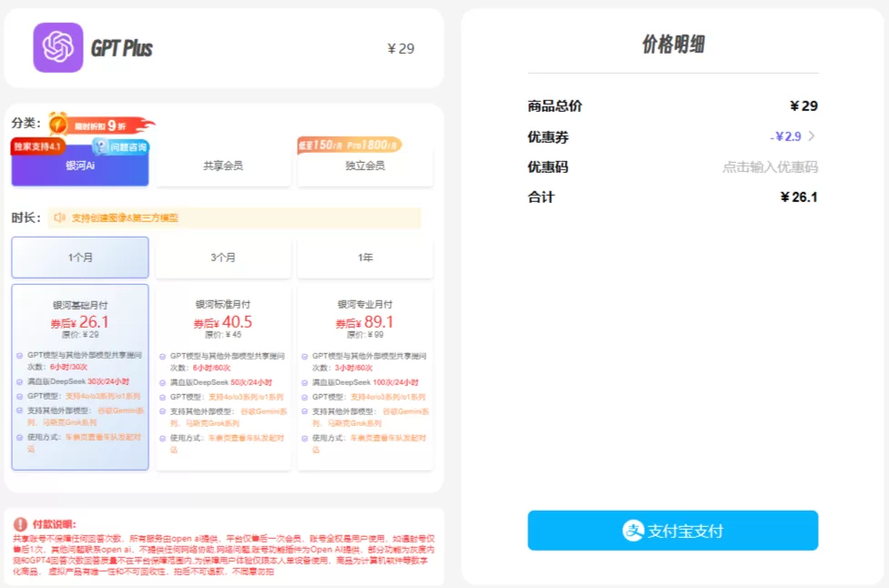Click the ¥29 price in product header
The width and height of the screenshot is (889, 588).
[x=401, y=49]
